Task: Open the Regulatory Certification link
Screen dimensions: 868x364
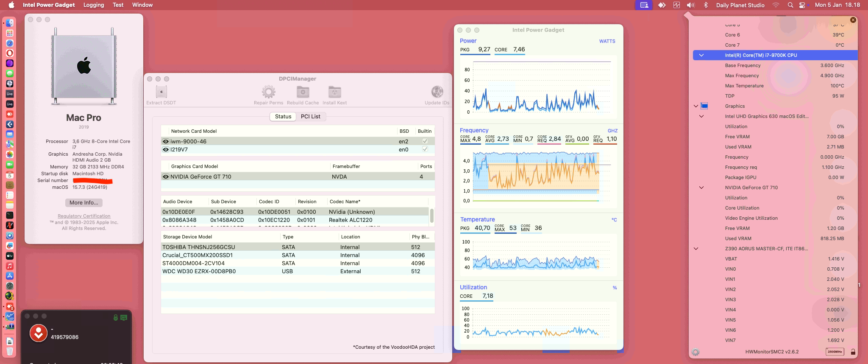Action: (x=84, y=216)
